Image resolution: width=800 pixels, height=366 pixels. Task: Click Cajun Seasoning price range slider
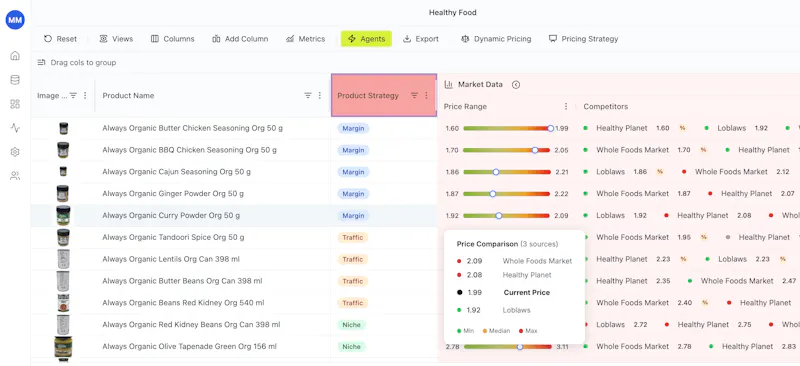tap(507, 172)
